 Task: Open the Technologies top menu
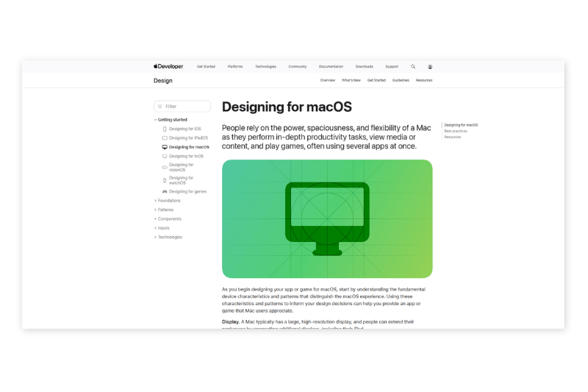[x=265, y=66]
